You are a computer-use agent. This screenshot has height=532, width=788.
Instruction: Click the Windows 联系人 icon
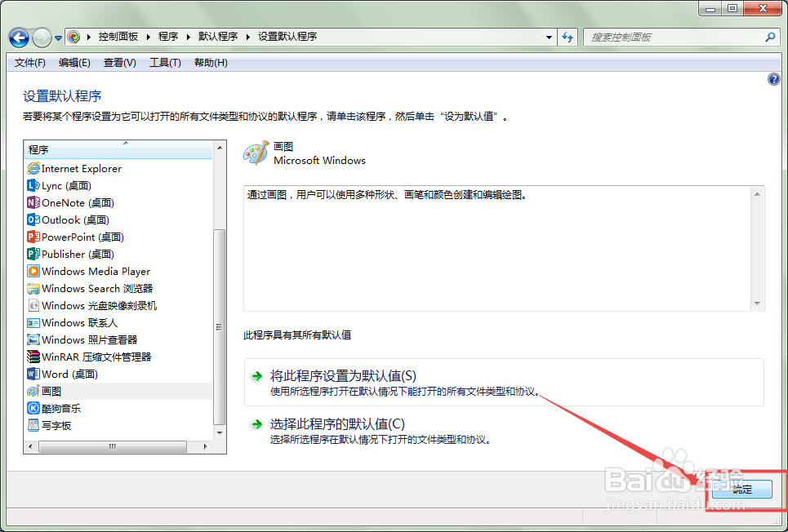click(33, 322)
